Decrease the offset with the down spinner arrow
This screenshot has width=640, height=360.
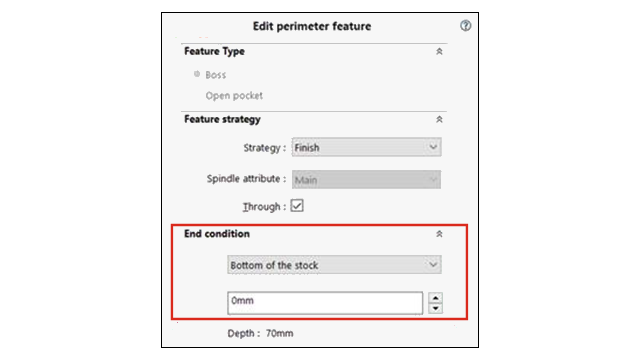[x=436, y=308]
